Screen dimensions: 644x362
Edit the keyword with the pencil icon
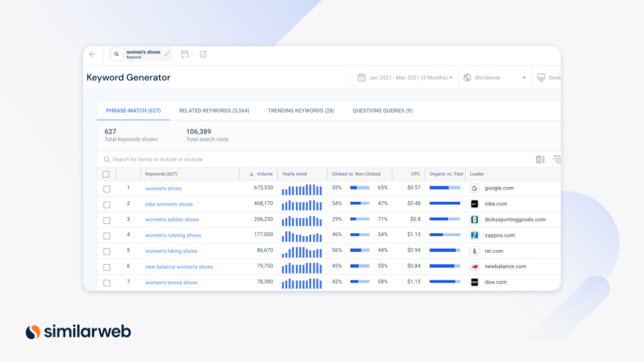pos(167,54)
